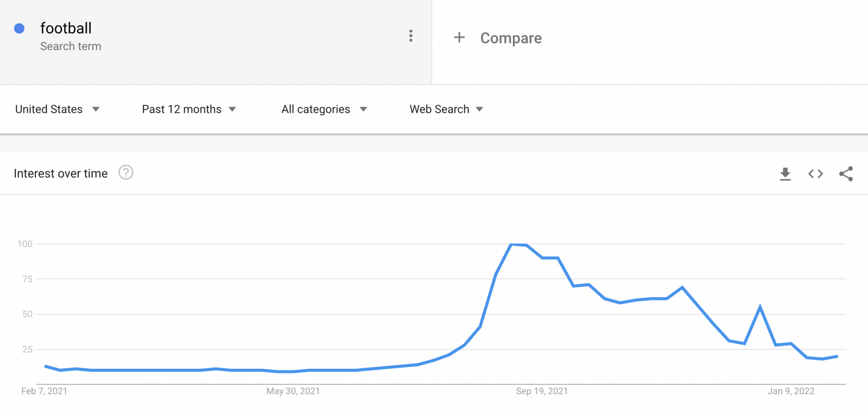Open the United States region dropdown
868x412 pixels.
click(x=57, y=109)
